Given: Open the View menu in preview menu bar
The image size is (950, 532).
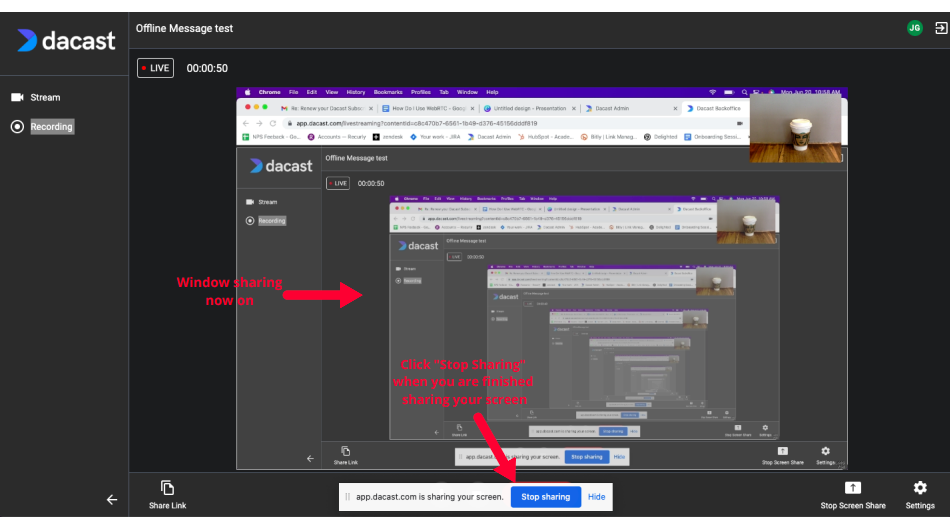Looking at the screenshot, I should [x=331, y=92].
